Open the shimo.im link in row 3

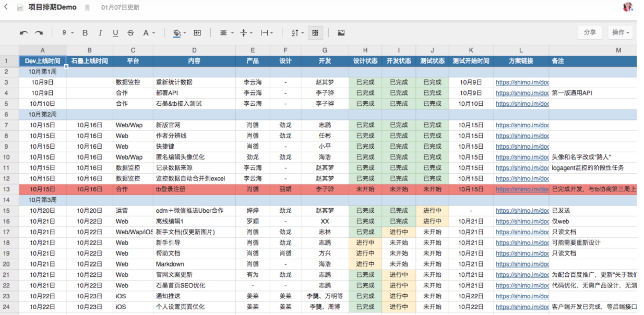522,82
